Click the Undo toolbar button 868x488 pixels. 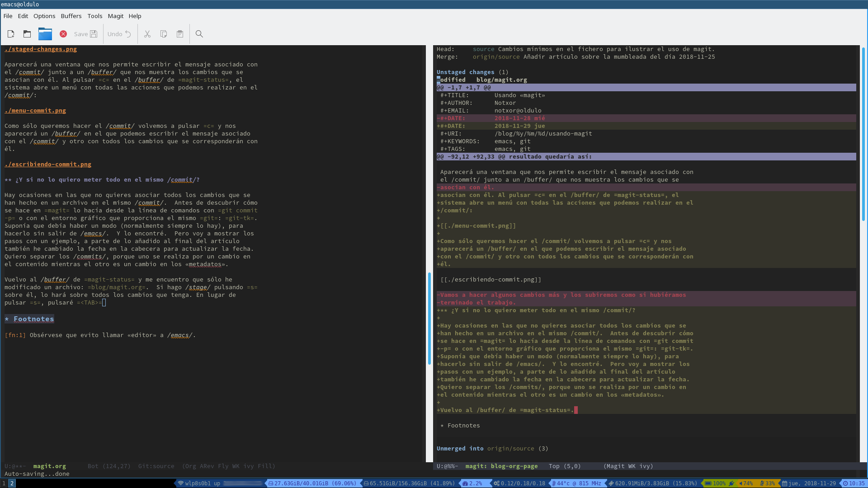[x=119, y=34]
